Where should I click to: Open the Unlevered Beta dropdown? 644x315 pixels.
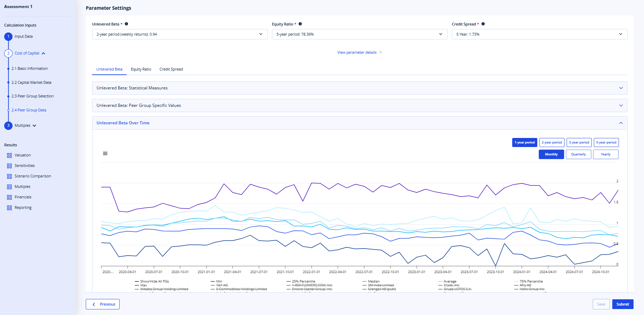[x=180, y=34]
